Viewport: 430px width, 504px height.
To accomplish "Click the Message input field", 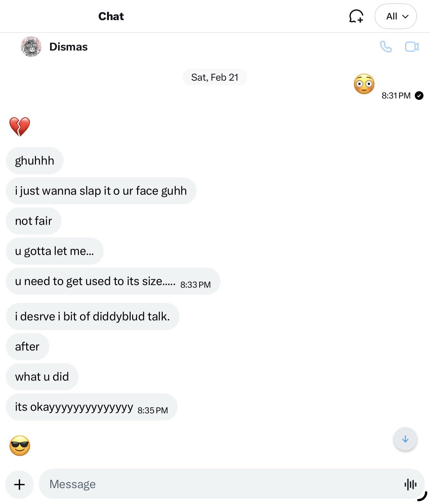I will [x=221, y=484].
